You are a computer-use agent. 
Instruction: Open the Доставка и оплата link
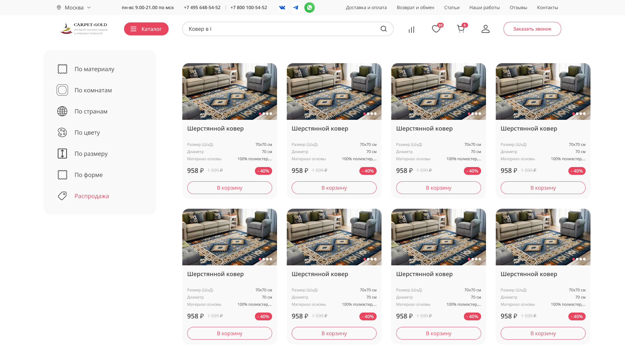click(x=366, y=7)
